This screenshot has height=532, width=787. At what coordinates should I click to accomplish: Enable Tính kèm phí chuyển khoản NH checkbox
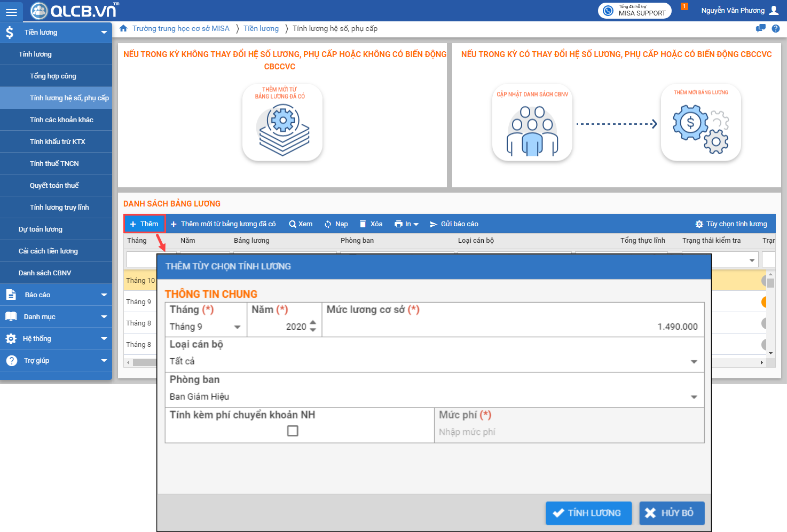[x=293, y=431]
